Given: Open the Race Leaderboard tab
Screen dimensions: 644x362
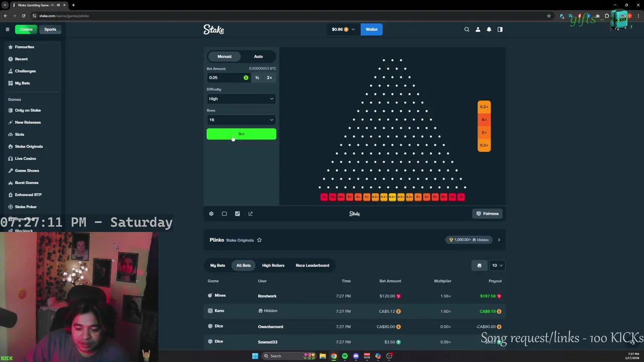Looking at the screenshot, I should coord(312,265).
